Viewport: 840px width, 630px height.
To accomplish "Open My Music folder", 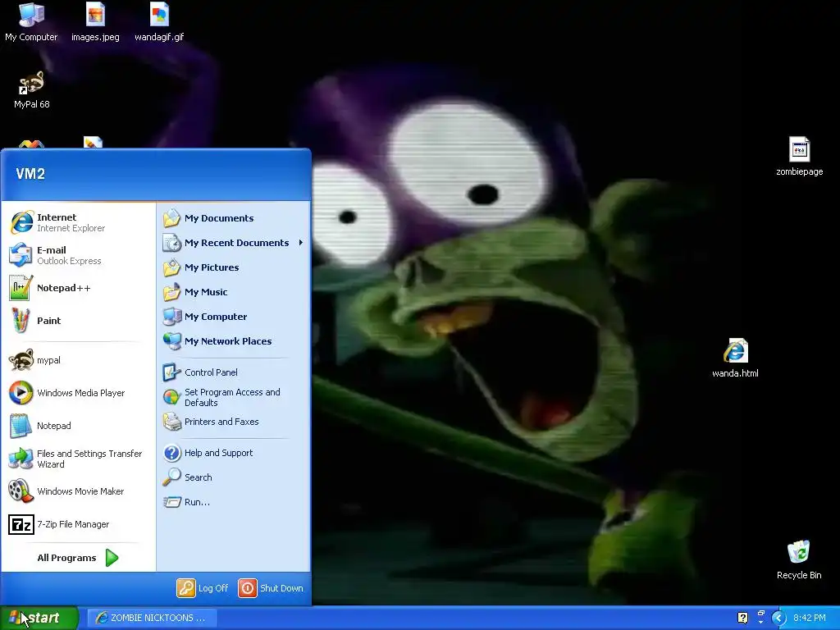I will pyautogui.click(x=234, y=292).
